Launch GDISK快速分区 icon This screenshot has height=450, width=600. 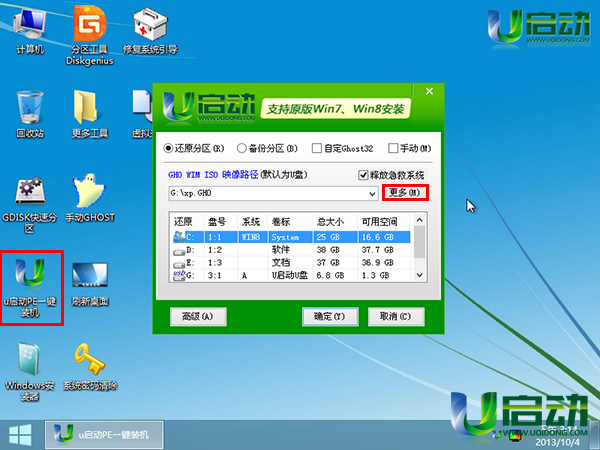pyautogui.click(x=29, y=205)
